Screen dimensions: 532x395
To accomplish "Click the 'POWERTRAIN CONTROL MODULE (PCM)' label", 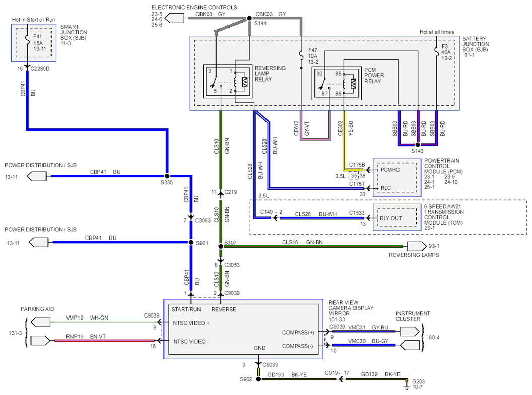I will click(443, 166).
